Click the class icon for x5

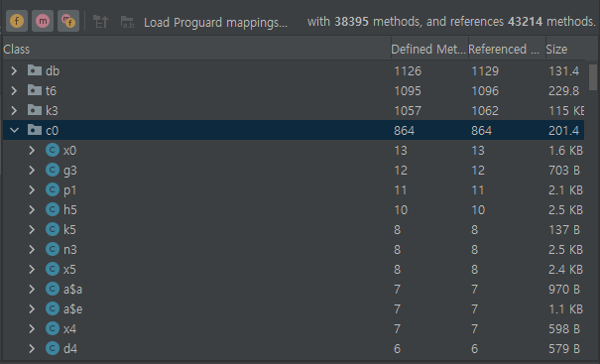(x=53, y=269)
